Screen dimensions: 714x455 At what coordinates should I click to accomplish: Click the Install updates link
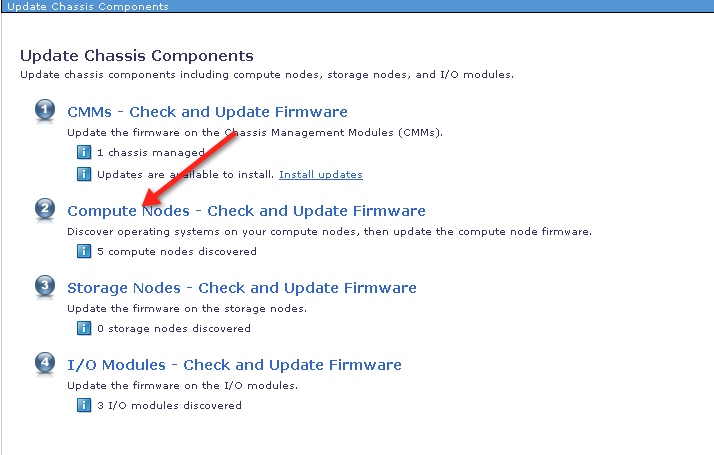tap(321, 174)
